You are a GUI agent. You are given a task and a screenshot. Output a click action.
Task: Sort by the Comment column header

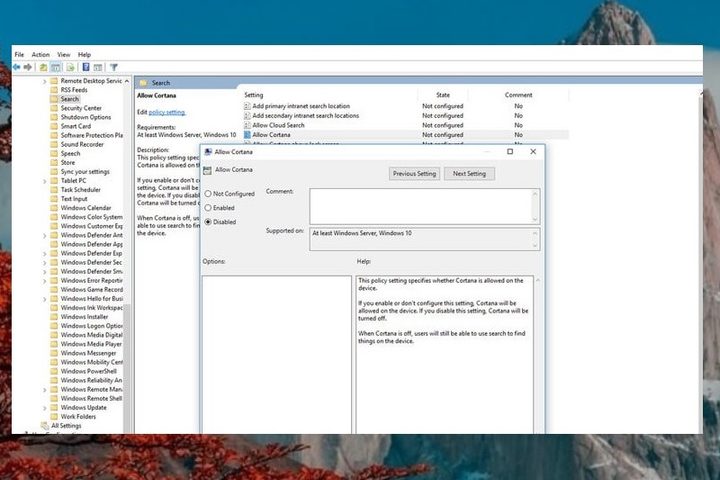click(518, 95)
